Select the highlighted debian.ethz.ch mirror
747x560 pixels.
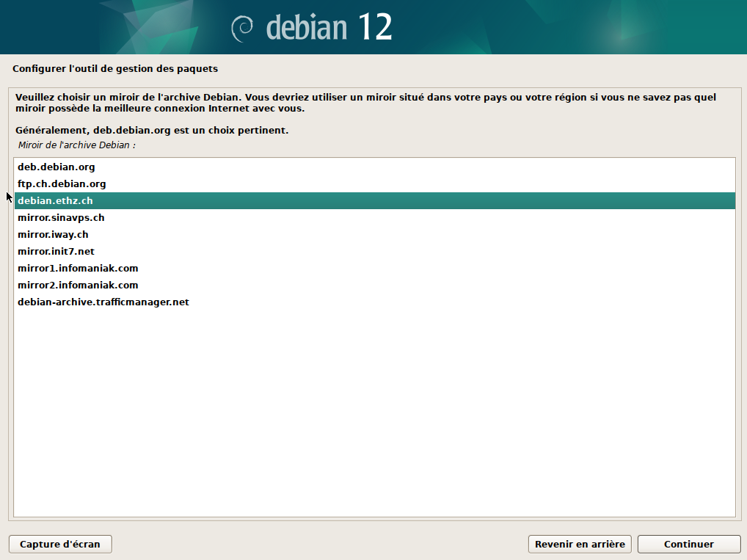coord(374,200)
